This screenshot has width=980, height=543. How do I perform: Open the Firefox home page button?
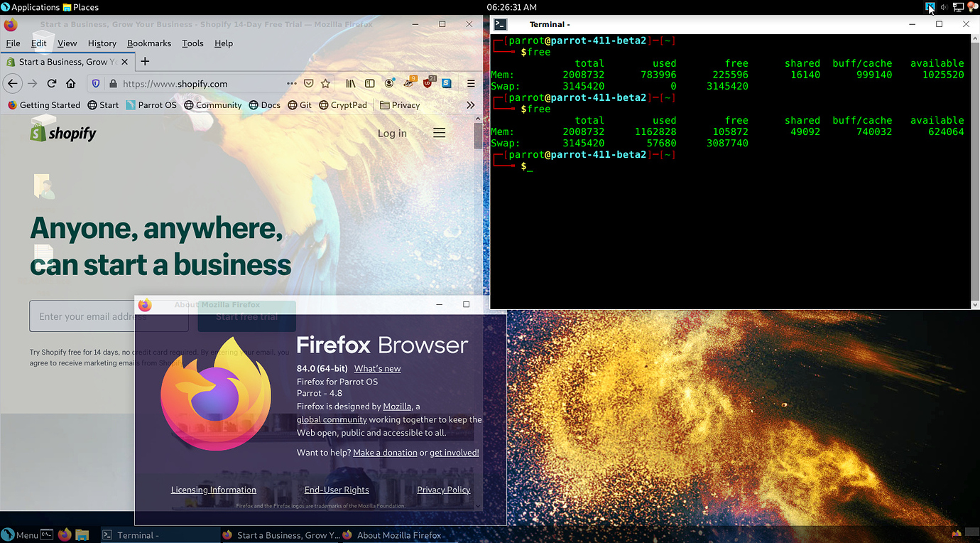pyautogui.click(x=70, y=83)
